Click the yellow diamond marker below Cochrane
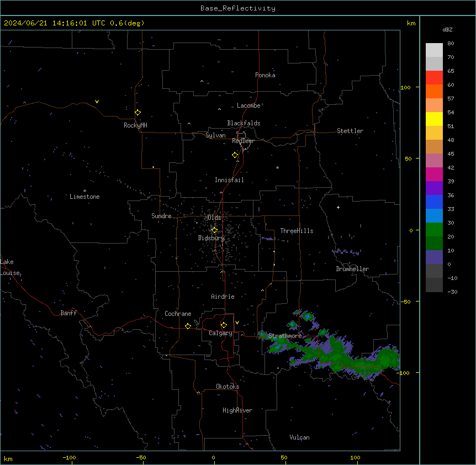 188,326
